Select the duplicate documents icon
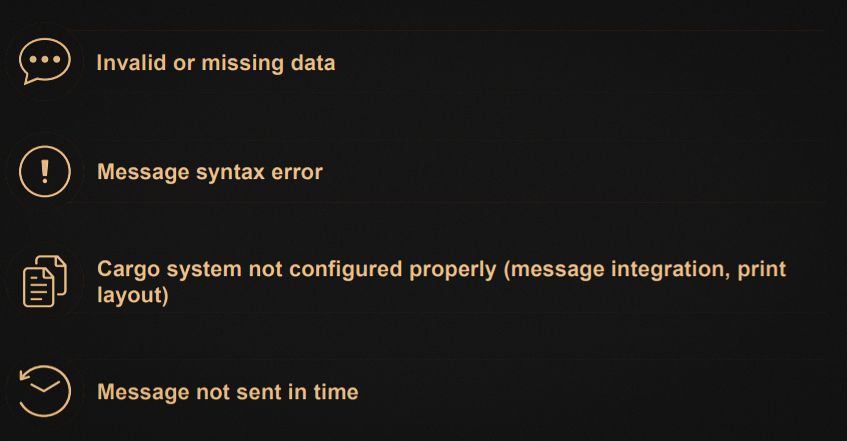The width and height of the screenshot is (847, 441). 45,281
